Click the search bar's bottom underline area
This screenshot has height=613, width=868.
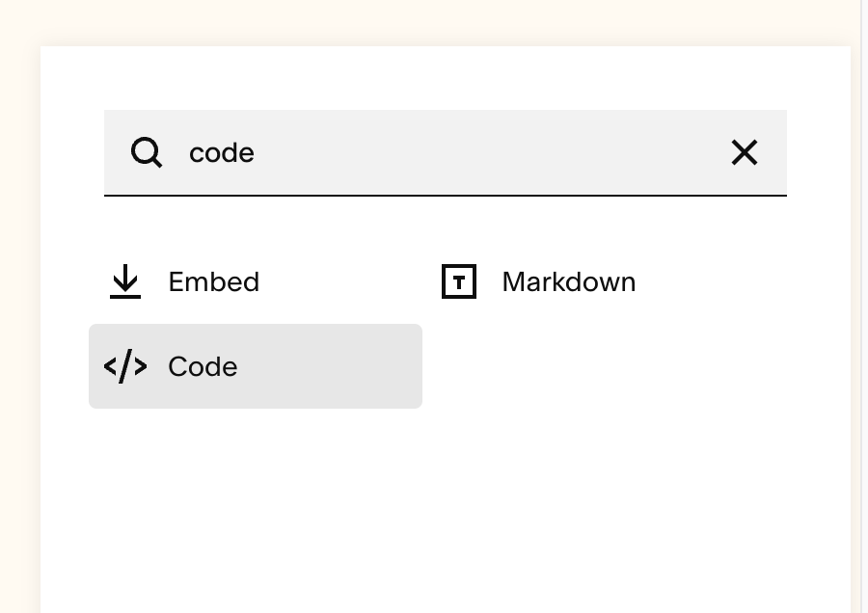coord(444,194)
